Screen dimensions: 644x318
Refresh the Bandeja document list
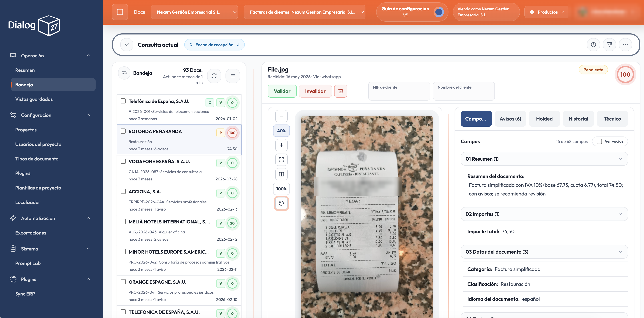(214, 76)
